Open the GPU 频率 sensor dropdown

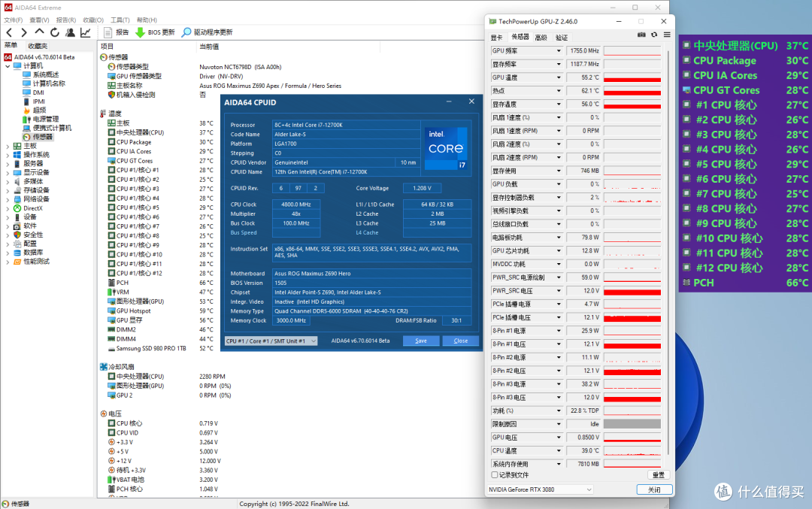pyautogui.click(x=558, y=50)
